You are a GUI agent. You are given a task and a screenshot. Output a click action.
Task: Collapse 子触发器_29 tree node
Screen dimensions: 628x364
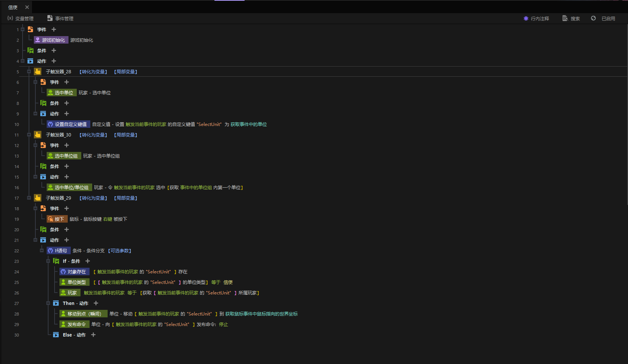(29, 198)
